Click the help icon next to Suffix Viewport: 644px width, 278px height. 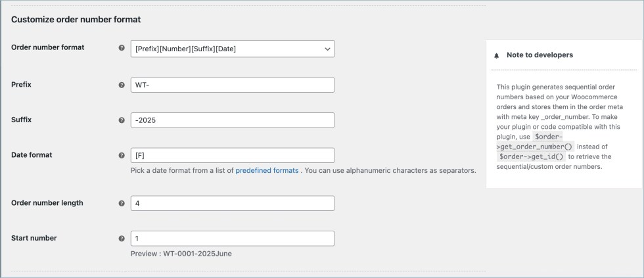(x=122, y=120)
